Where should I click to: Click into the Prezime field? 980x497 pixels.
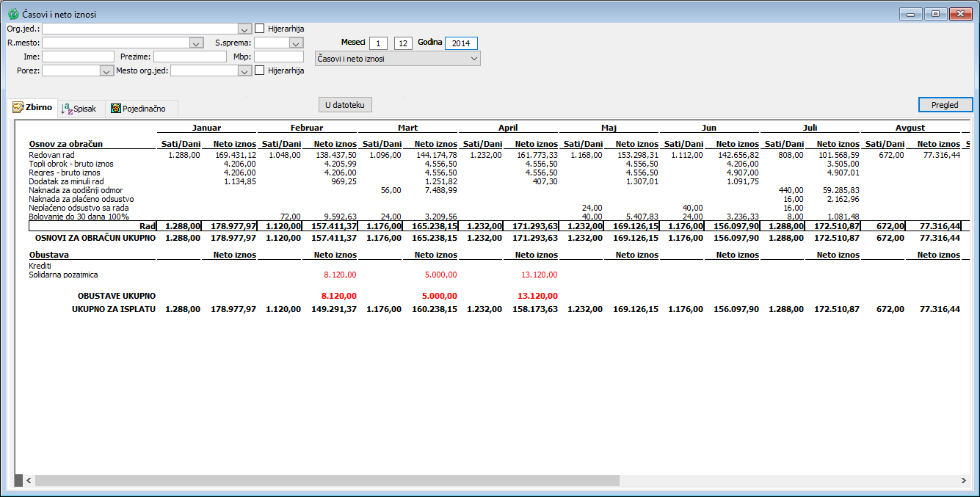(189, 57)
